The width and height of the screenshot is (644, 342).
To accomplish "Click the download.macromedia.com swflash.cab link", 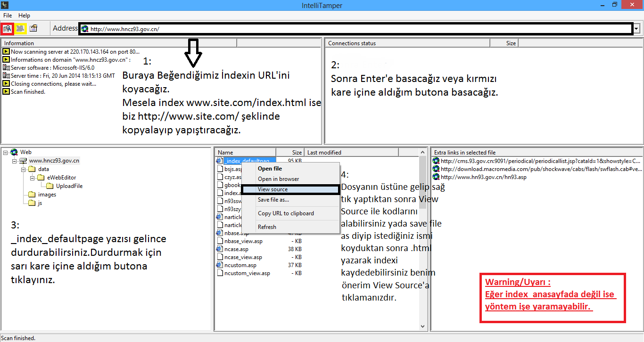I will [x=541, y=169].
